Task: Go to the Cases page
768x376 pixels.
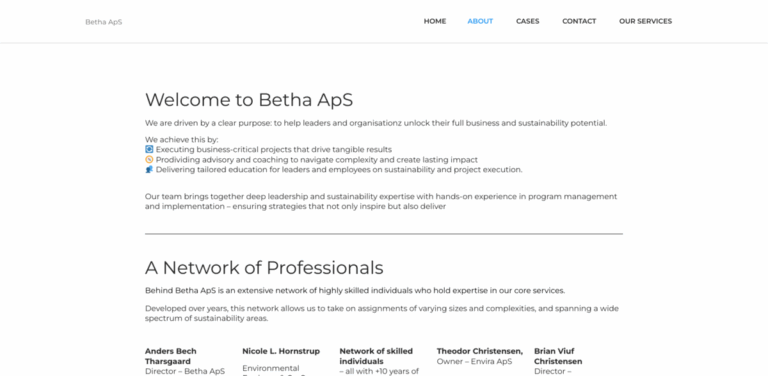Action: (528, 21)
